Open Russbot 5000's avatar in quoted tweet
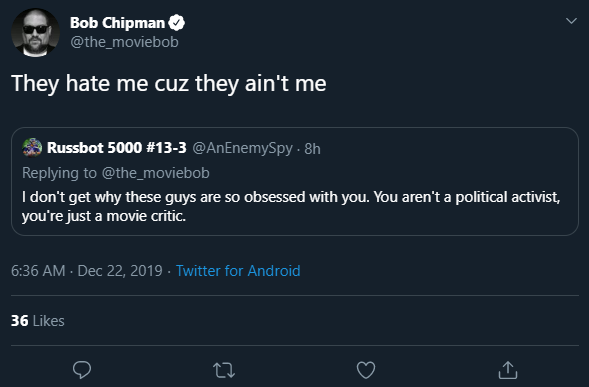The image size is (589, 387). click(x=32, y=147)
